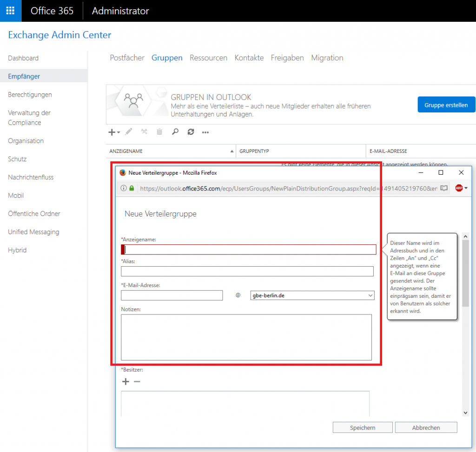
Task: Click the Speichern button
Action: click(363, 427)
